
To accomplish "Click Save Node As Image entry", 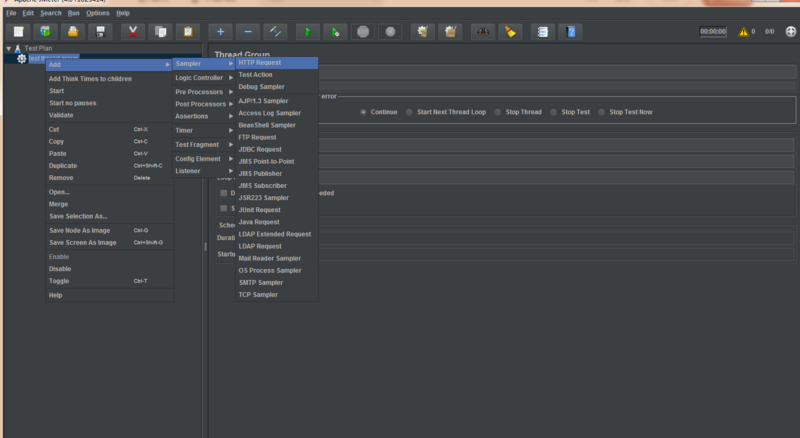I will coord(109,230).
